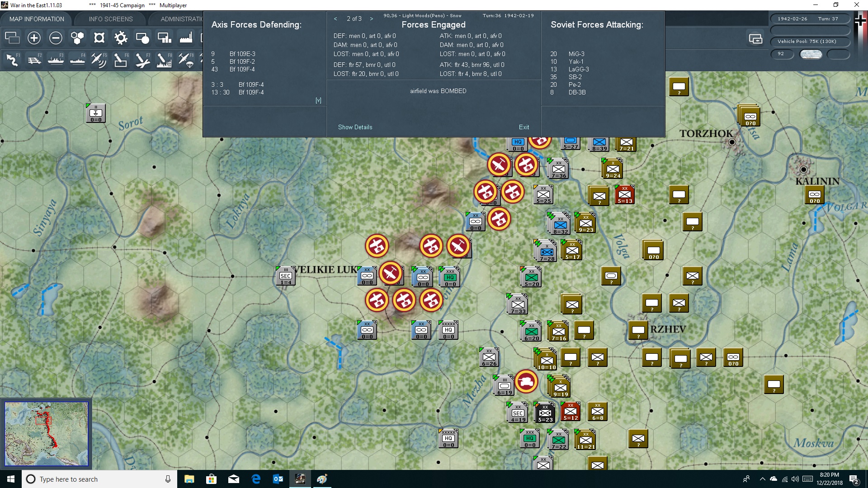Click the minimap overview thumbnail

point(46,434)
